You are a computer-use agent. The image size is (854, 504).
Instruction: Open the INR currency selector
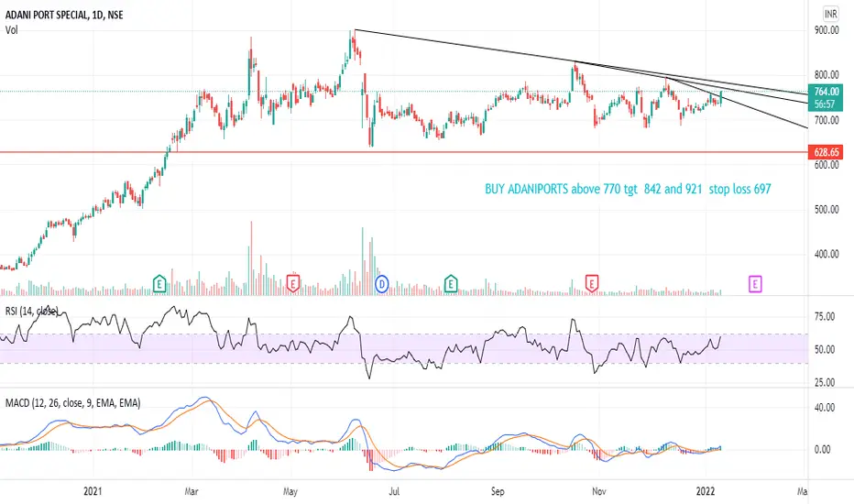click(x=830, y=14)
